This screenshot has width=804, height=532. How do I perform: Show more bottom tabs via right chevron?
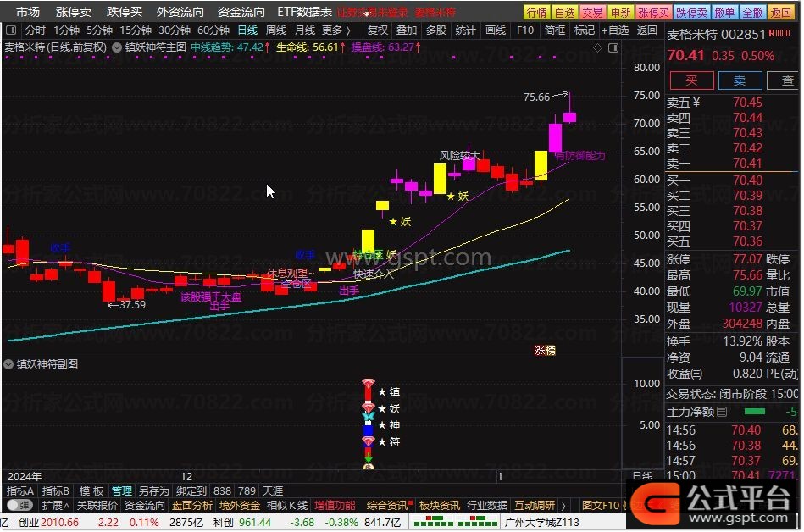563,506
